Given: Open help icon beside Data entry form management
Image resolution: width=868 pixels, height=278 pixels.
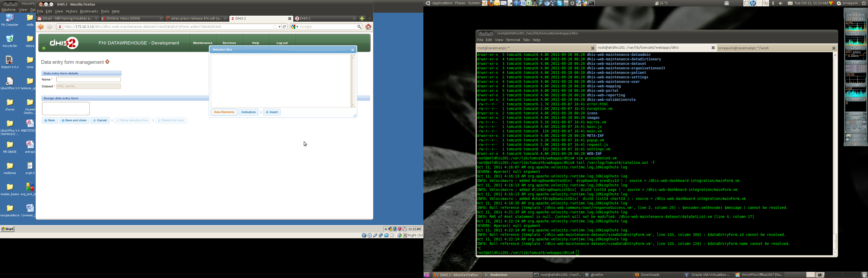Looking at the screenshot, I should (107, 62).
